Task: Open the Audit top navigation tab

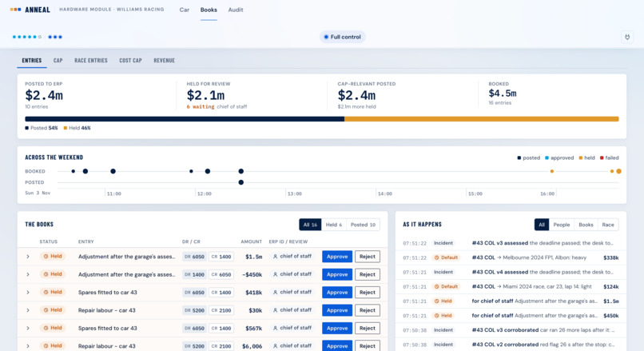Action: pyautogui.click(x=236, y=10)
